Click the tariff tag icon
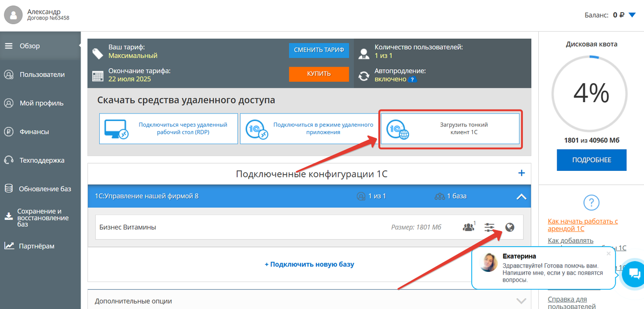 pyautogui.click(x=97, y=53)
